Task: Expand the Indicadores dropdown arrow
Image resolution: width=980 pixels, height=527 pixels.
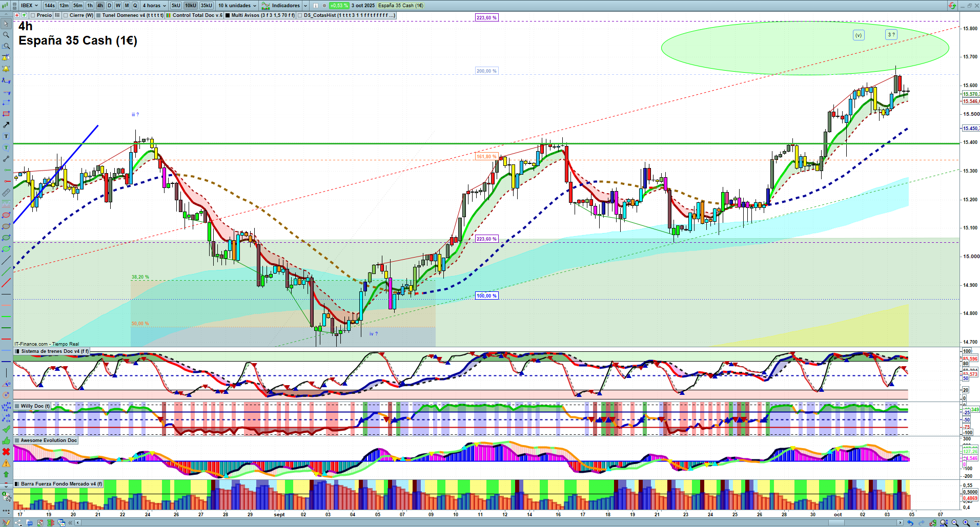Action: point(305,6)
